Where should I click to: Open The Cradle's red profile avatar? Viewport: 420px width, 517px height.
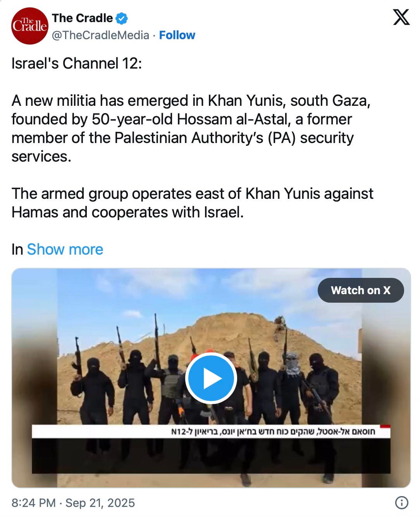29,26
